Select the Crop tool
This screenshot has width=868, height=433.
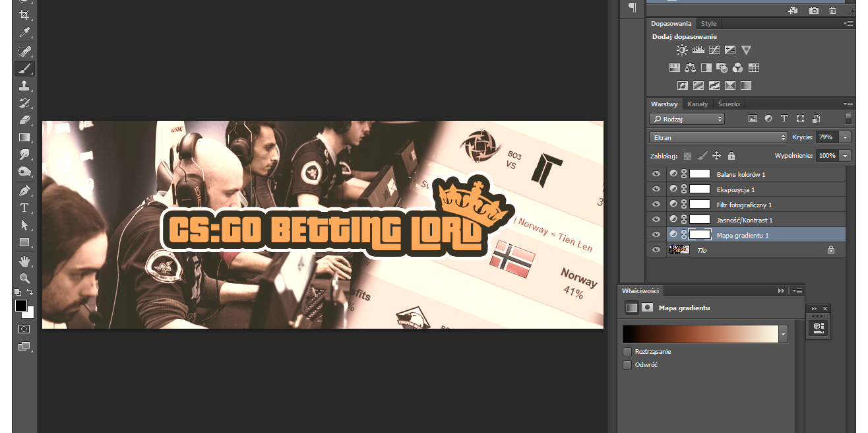pos(24,15)
